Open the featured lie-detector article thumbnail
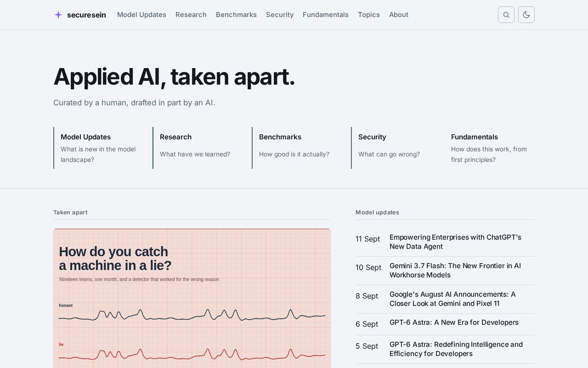The image size is (588, 368). pyautogui.click(x=192, y=298)
